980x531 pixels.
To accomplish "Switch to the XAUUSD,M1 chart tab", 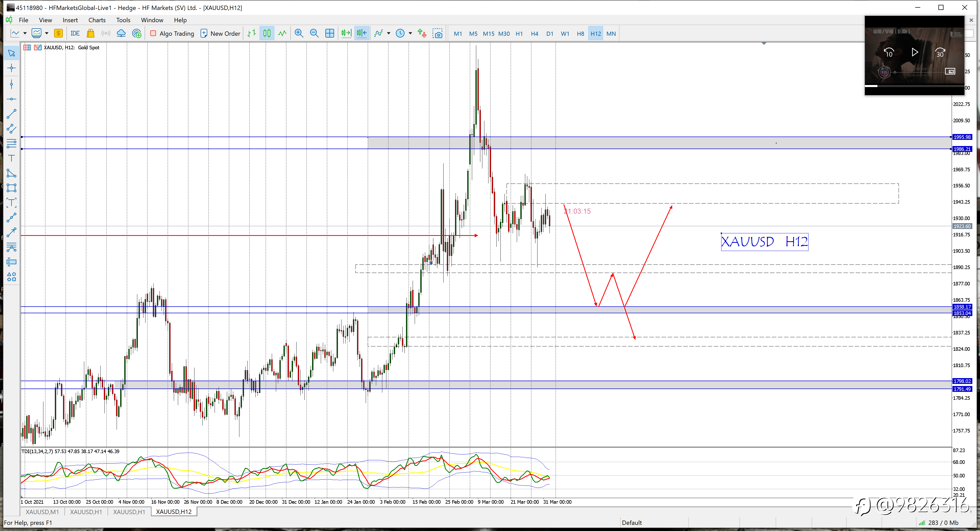I will 42,512.
